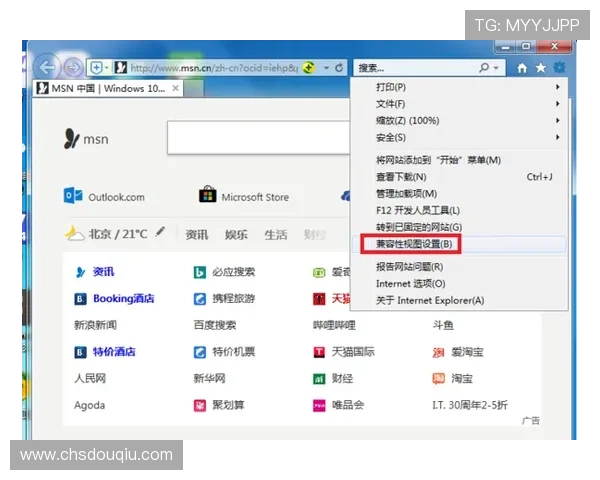Click the msn butterfly logo

click(x=71, y=139)
